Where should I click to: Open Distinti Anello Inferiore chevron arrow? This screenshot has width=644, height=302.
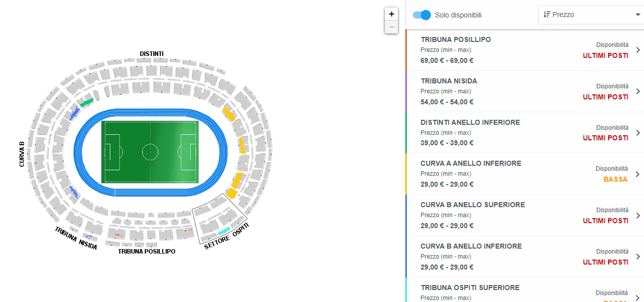click(638, 133)
